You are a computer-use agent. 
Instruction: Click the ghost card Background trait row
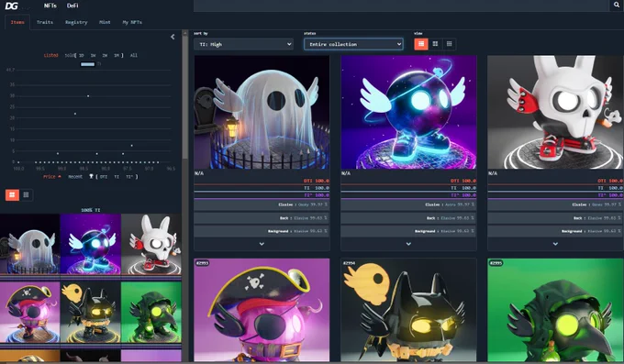[x=262, y=231]
